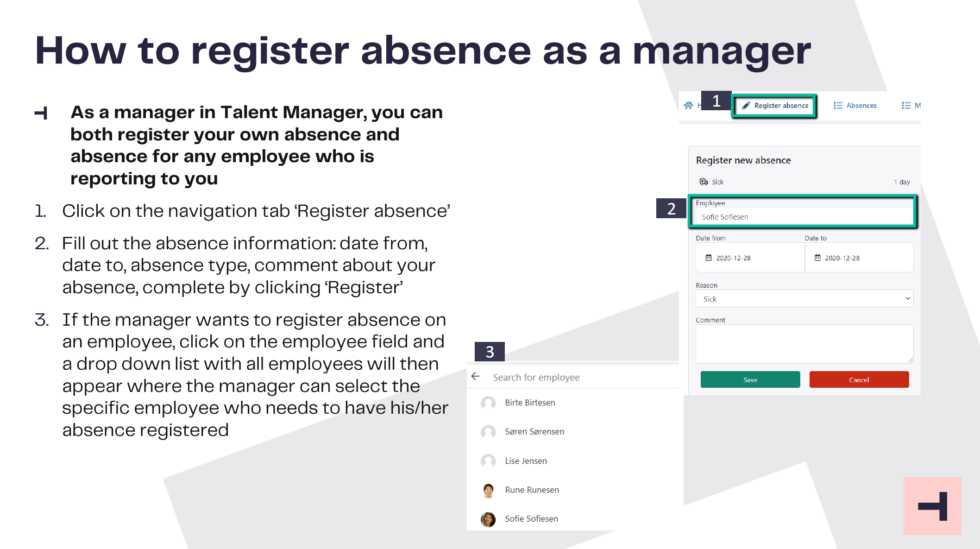Open the Date to calendar icon

click(817, 258)
